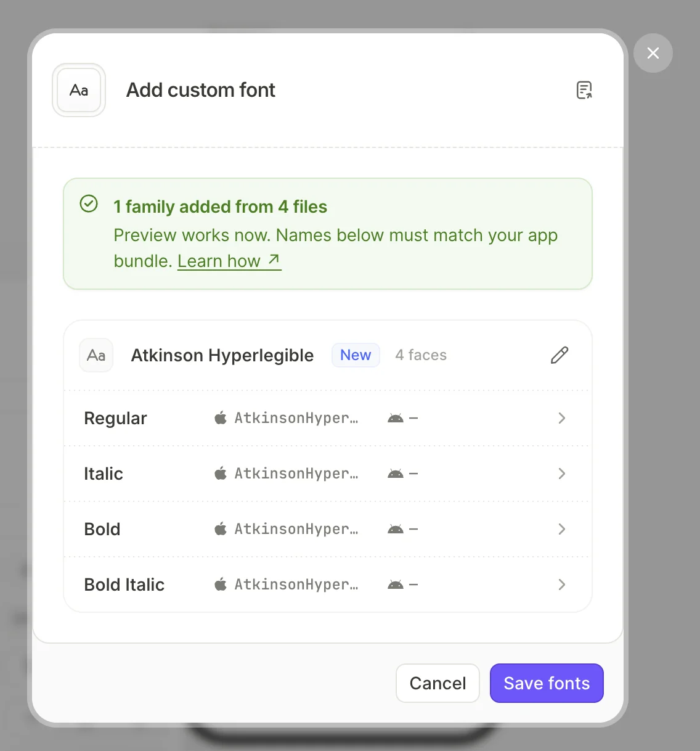Edit the Atkinson Hyperlegible family with the pencil

pyautogui.click(x=560, y=355)
